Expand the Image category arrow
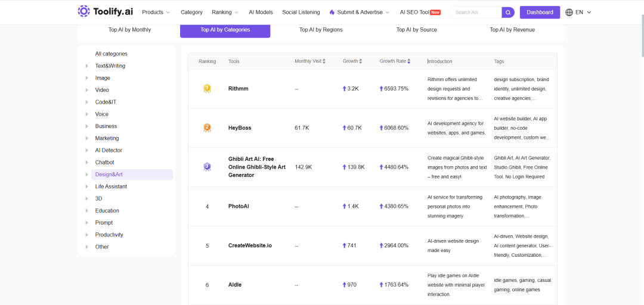Image resolution: width=644 pixels, height=305 pixels. point(86,78)
